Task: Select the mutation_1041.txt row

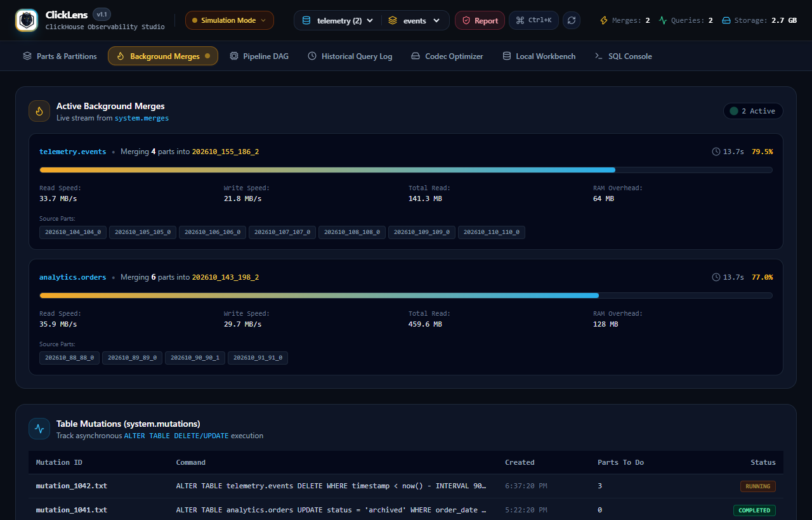Action: [406, 510]
